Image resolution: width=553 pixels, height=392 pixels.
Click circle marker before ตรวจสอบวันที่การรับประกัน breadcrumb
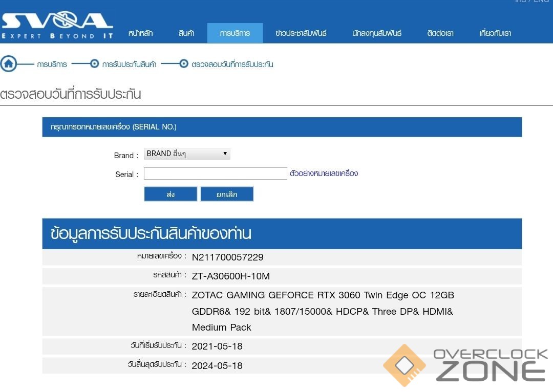click(184, 64)
